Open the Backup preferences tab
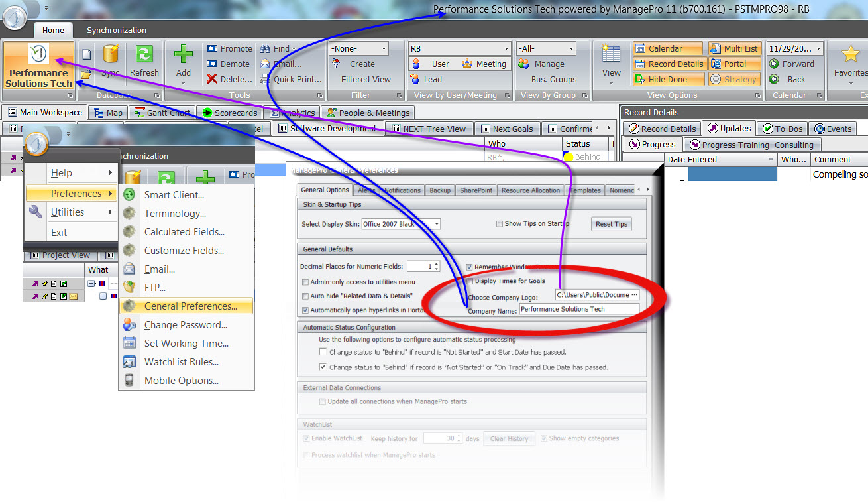Viewport: 868px width, 502px height. 440,190
